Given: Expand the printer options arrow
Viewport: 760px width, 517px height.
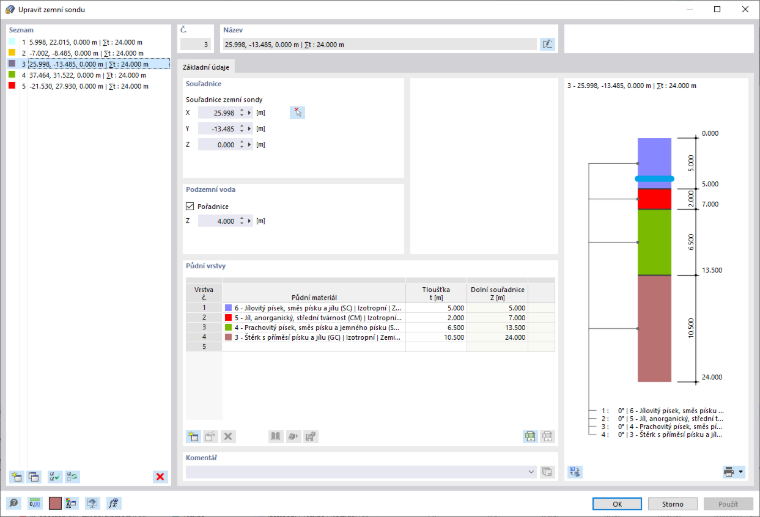Looking at the screenshot, I should [x=741, y=471].
